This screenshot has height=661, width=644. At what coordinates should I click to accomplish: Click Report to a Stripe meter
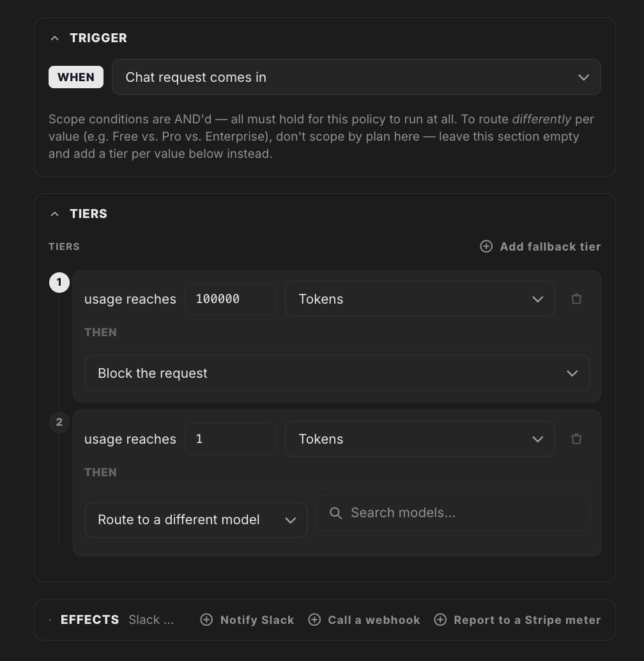click(x=517, y=619)
